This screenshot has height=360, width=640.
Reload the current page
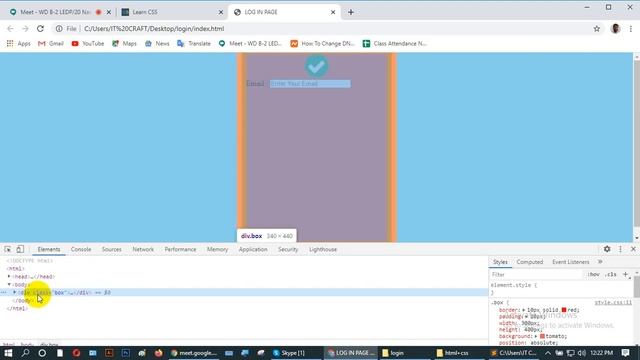pos(40,29)
